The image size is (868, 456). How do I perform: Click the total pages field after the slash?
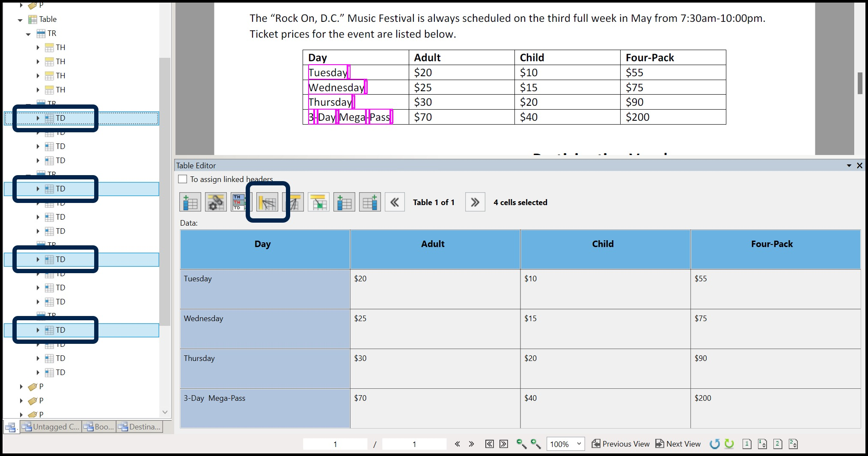pos(414,444)
